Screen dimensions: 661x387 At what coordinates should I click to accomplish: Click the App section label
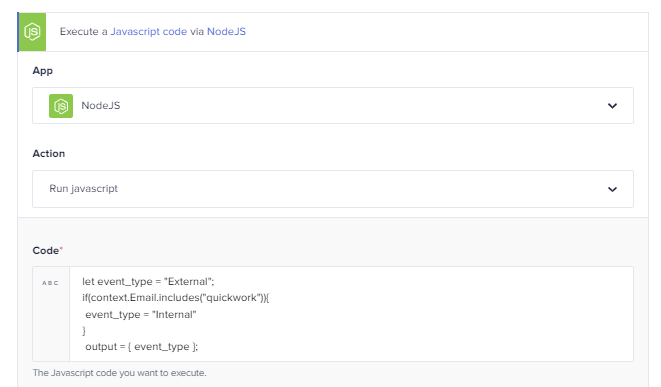tap(43, 70)
